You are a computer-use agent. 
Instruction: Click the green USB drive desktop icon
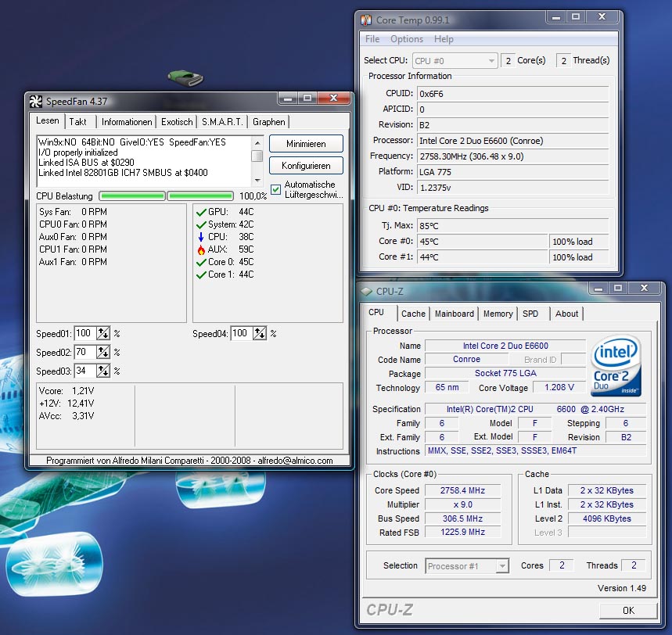(x=185, y=77)
